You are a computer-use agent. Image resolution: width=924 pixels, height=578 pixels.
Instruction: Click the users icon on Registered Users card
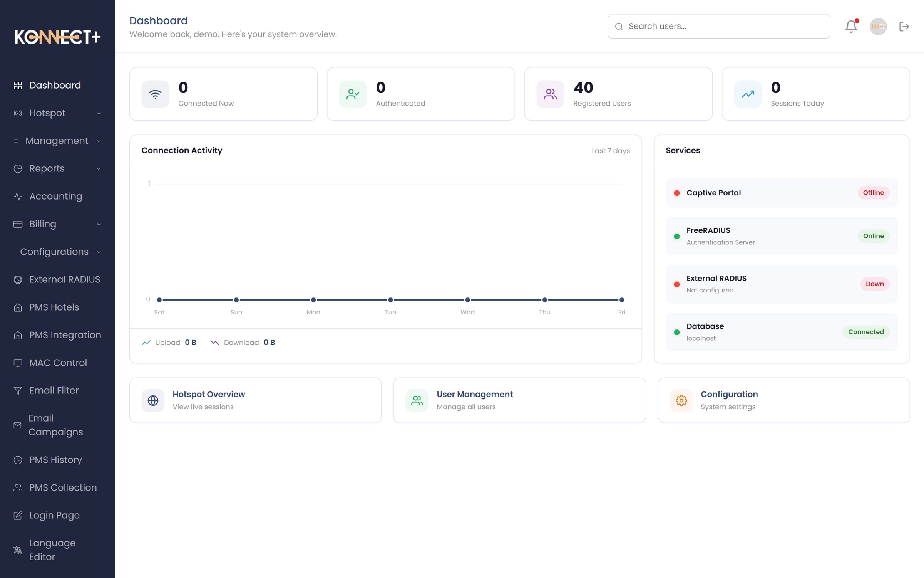[550, 94]
